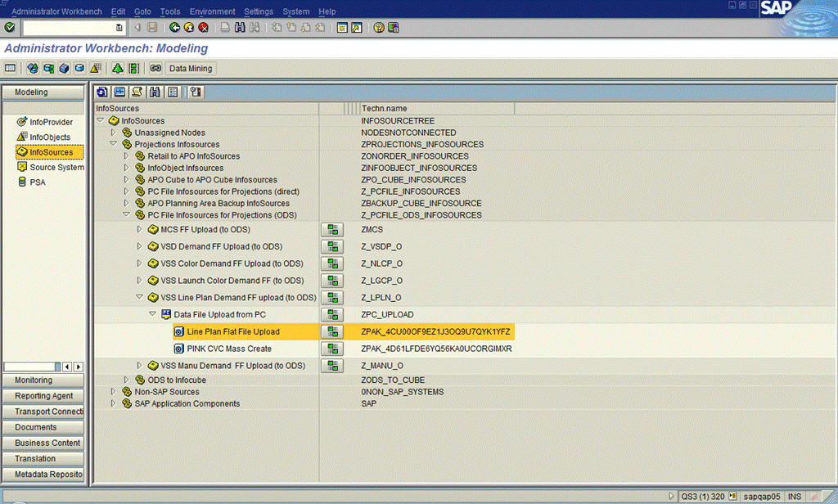Viewport: 838px width, 504px height.
Task: Click the green Back arrow icon
Action: [174, 27]
